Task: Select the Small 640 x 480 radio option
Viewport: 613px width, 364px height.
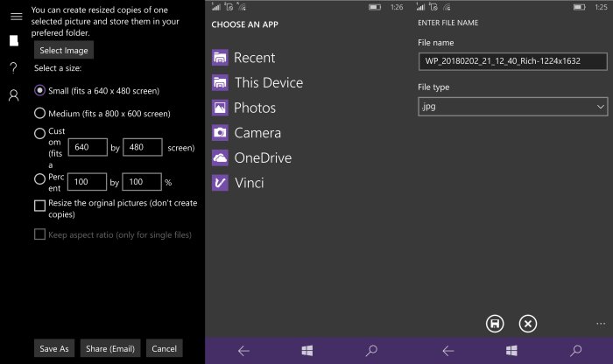Action: click(x=39, y=91)
